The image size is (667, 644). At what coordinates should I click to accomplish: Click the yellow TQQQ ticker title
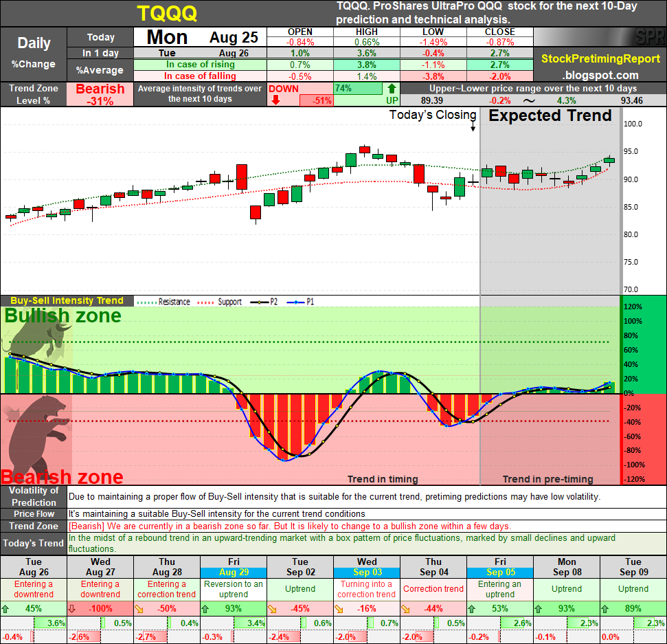point(167,14)
